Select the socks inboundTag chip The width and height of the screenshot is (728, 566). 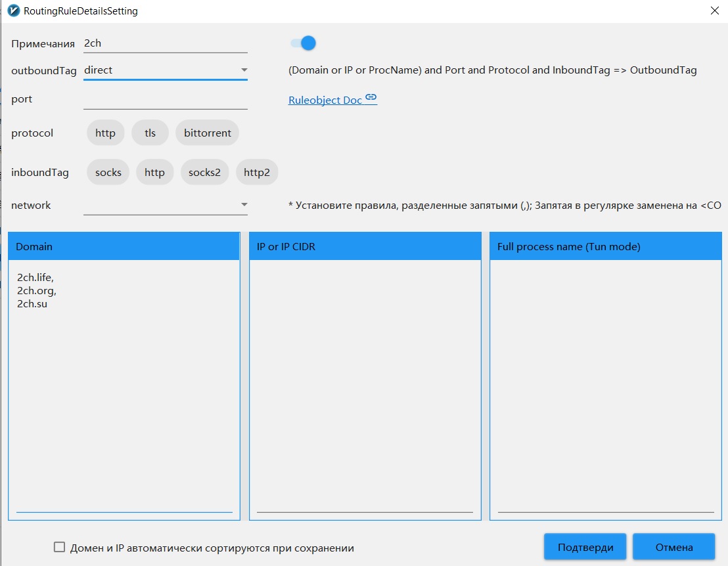pos(108,172)
